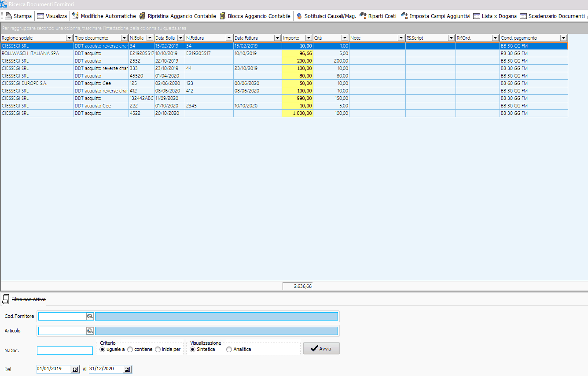Screen dimensions: 588x376
Task: Open the Dal date calendar picker
Action: click(x=75, y=369)
